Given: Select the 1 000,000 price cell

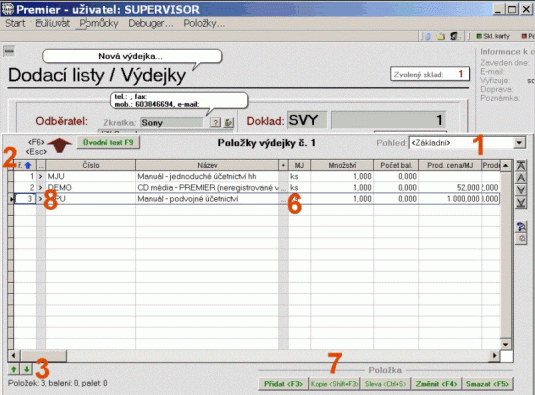Looking at the screenshot, I should pyautogui.click(x=450, y=199).
